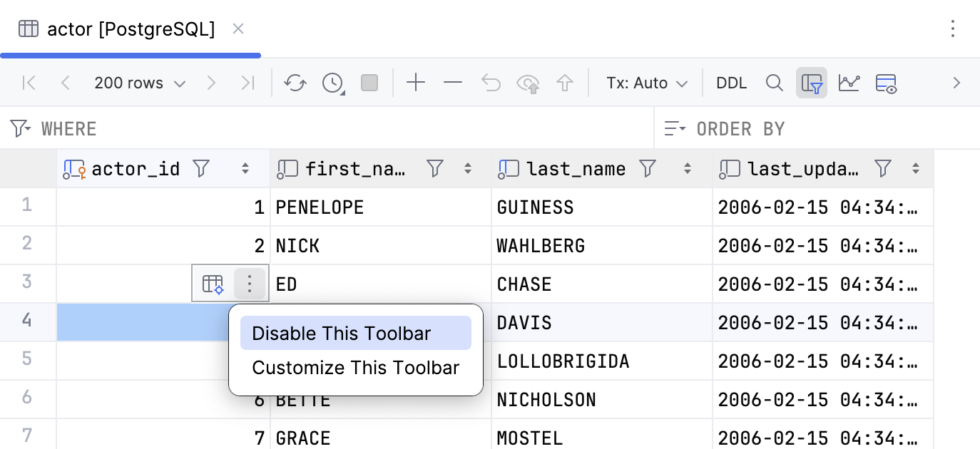Reload table data with the refresh icon
Screen dimensions: 980x449
coord(295,83)
